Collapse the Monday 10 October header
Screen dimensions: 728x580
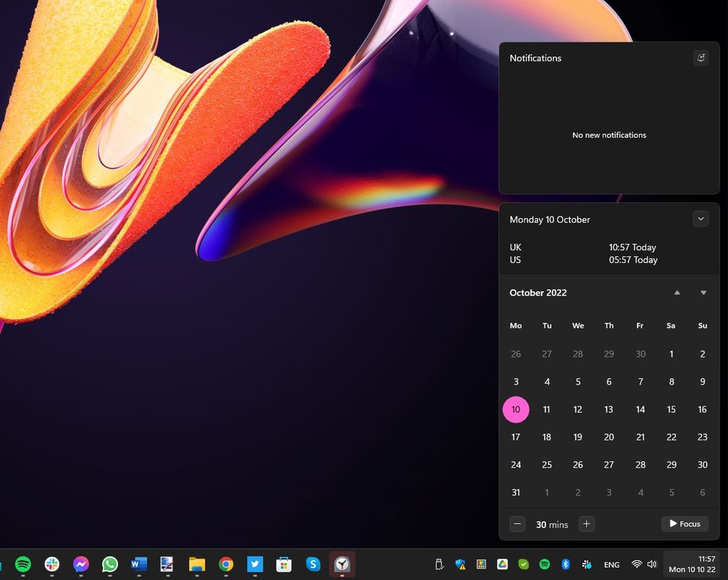(x=701, y=219)
